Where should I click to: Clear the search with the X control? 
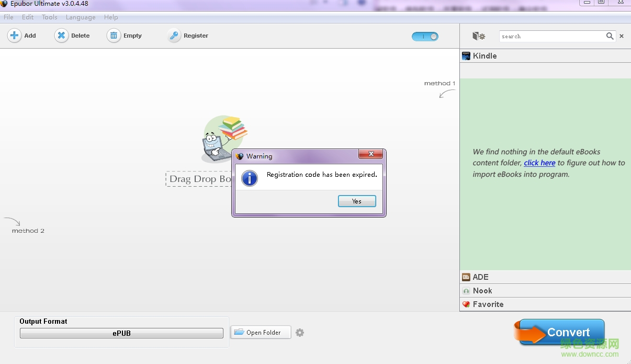pos(622,36)
